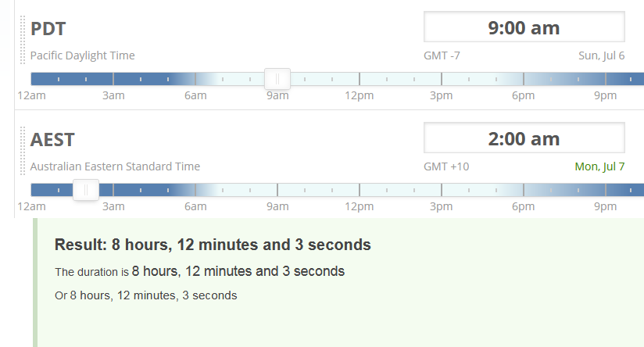Click the AEST time slider handle

point(86,190)
